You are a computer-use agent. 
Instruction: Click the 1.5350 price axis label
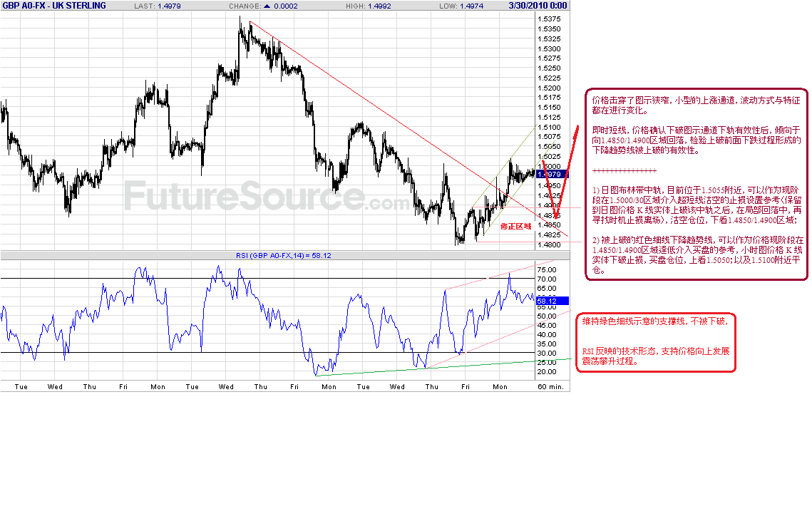[549, 29]
